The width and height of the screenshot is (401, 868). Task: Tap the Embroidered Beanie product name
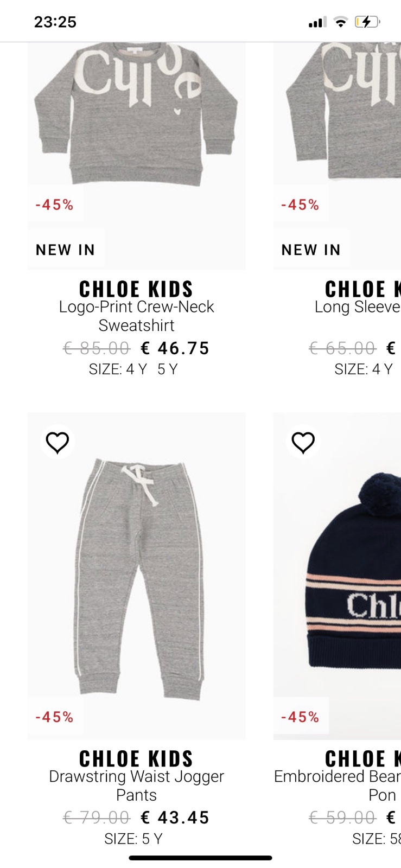pos(338,786)
